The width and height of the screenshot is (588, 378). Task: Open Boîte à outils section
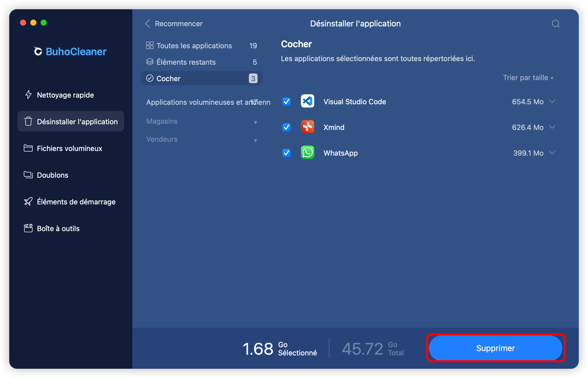coord(71,228)
